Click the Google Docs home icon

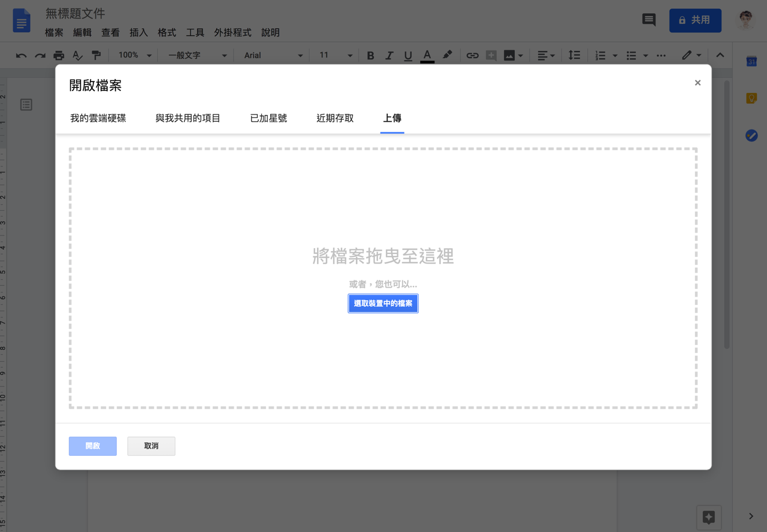pos(22,22)
